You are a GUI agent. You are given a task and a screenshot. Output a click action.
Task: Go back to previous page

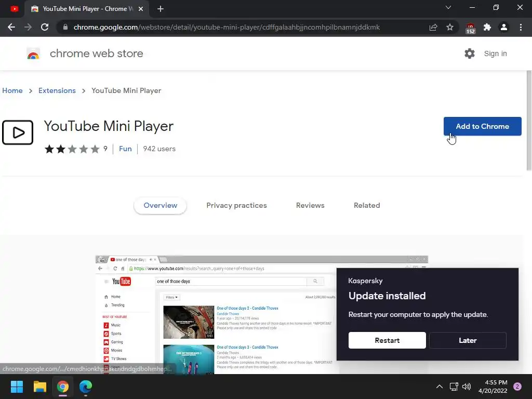coord(11,27)
